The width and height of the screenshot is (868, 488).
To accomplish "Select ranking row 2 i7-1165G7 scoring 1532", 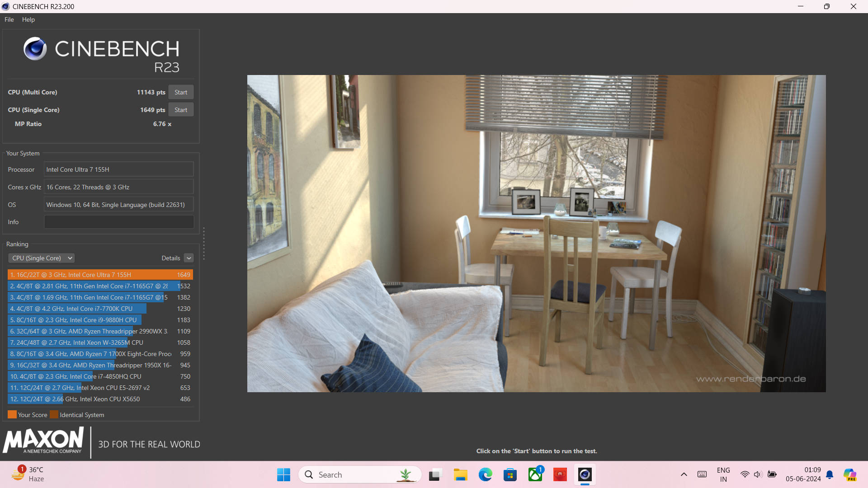I will click(x=100, y=286).
